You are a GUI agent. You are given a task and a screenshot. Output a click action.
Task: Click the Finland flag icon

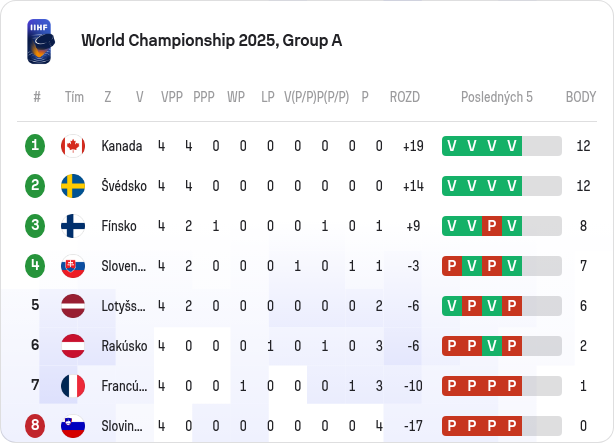73,226
